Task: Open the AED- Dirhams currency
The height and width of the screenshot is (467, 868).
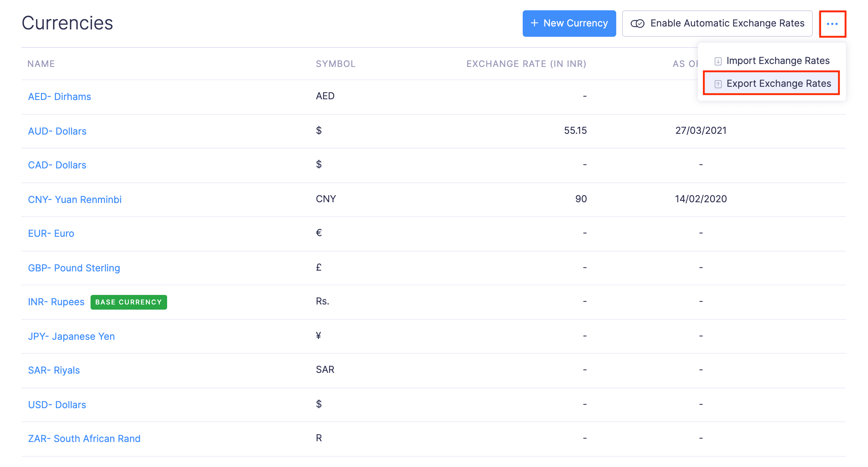Action: [59, 96]
